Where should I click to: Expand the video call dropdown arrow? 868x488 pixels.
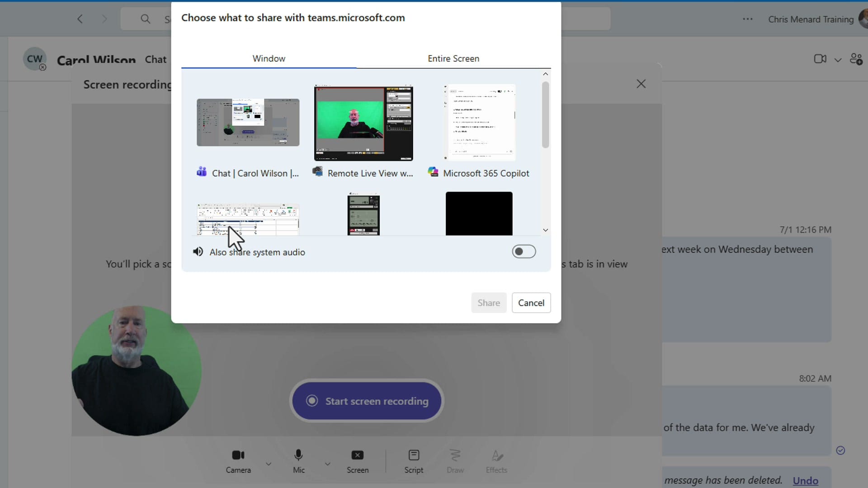coord(838,60)
